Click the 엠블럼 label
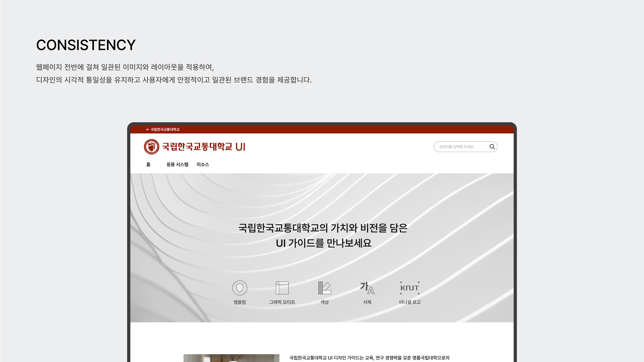Viewport: 644px width, 362px height. [239, 302]
